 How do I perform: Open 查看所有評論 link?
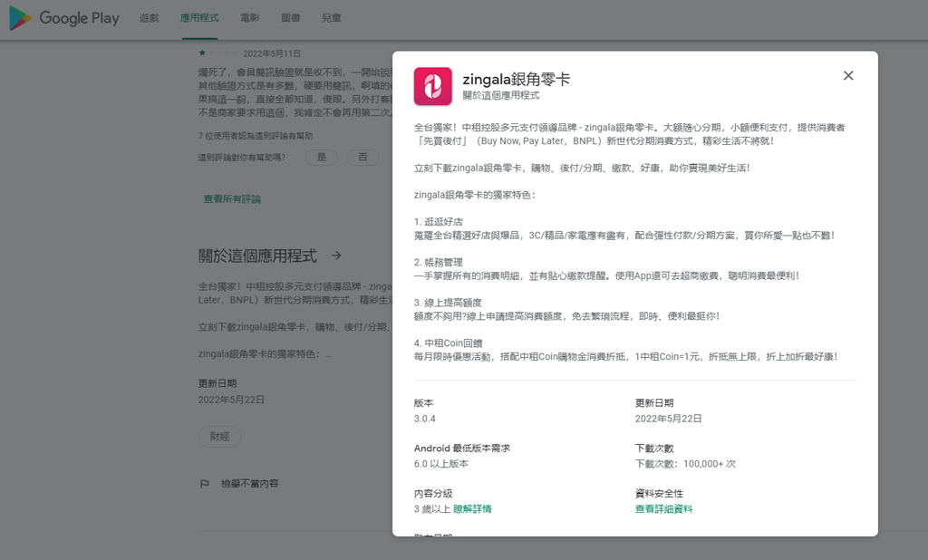[232, 199]
